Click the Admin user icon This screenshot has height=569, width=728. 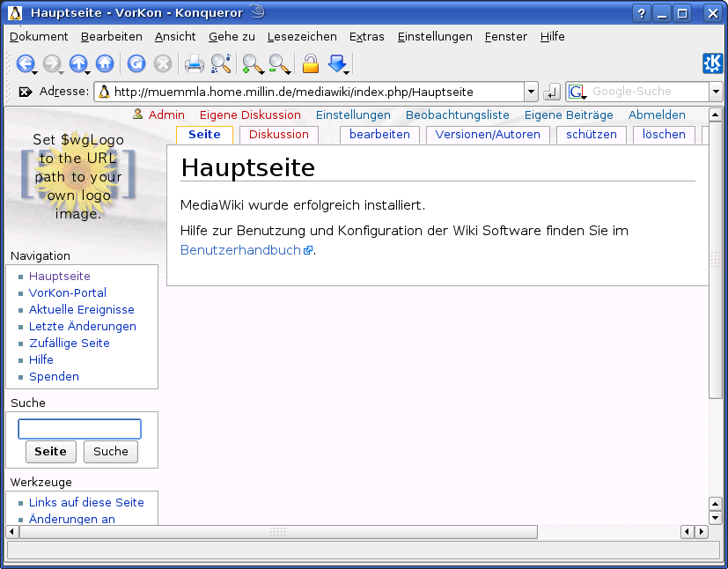tap(137, 114)
